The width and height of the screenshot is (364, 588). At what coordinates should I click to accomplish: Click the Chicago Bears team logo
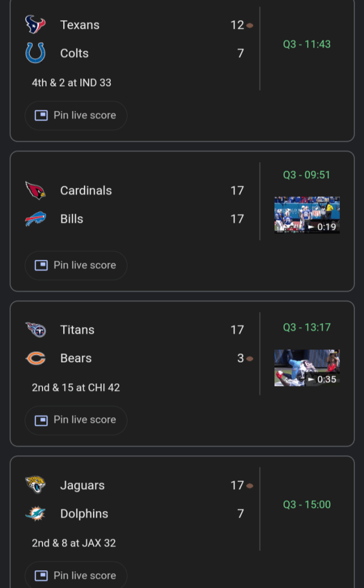point(35,359)
